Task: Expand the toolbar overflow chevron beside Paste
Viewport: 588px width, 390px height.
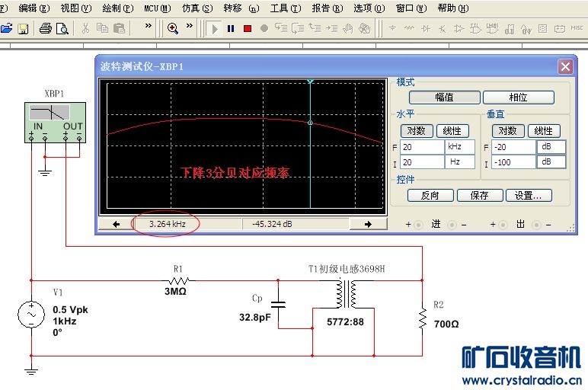Action: tap(148, 27)
